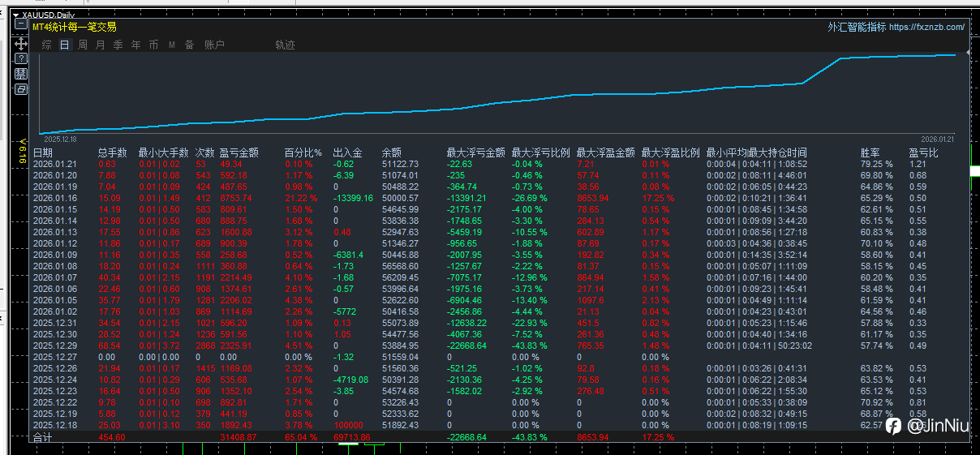Viewport: 980px width, 455px height.
Task: Click the 日期 column header
Action: pos(43,152)
